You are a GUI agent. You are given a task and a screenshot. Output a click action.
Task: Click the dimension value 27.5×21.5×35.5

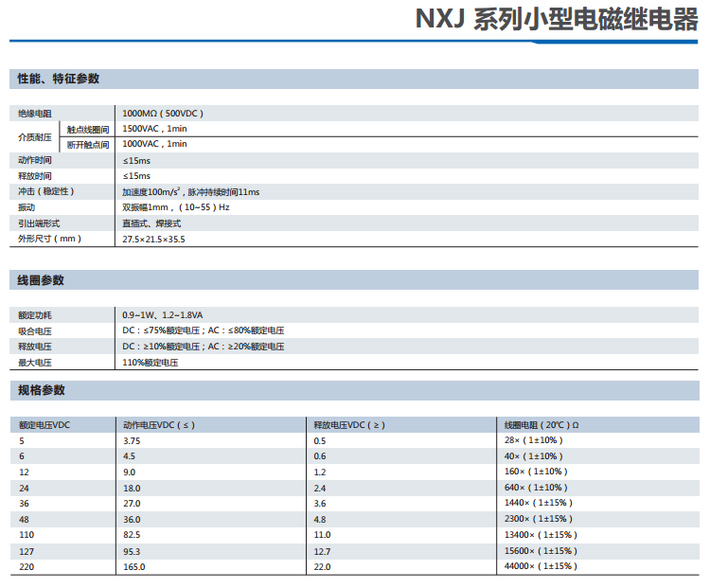(x=153, y=240)
